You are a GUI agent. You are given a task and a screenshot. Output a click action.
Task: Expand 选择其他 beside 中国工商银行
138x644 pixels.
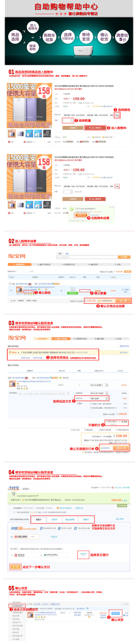(x=54, y=537)
